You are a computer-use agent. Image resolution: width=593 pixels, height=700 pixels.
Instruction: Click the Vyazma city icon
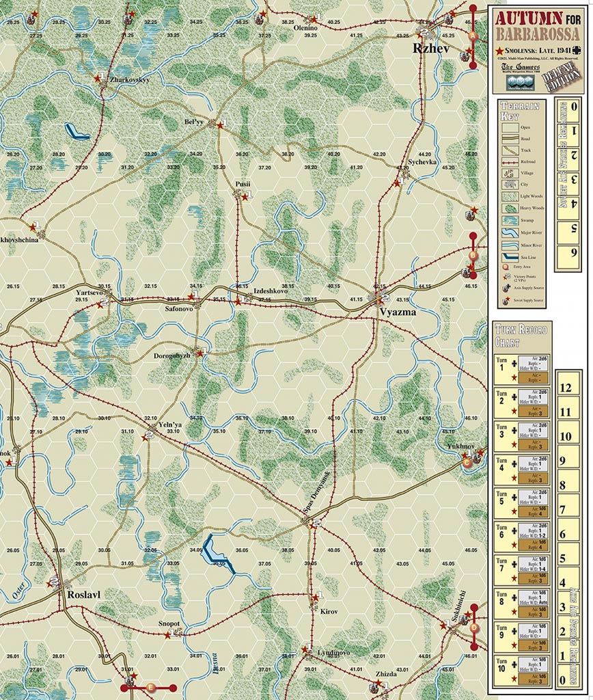coord(377,297)
